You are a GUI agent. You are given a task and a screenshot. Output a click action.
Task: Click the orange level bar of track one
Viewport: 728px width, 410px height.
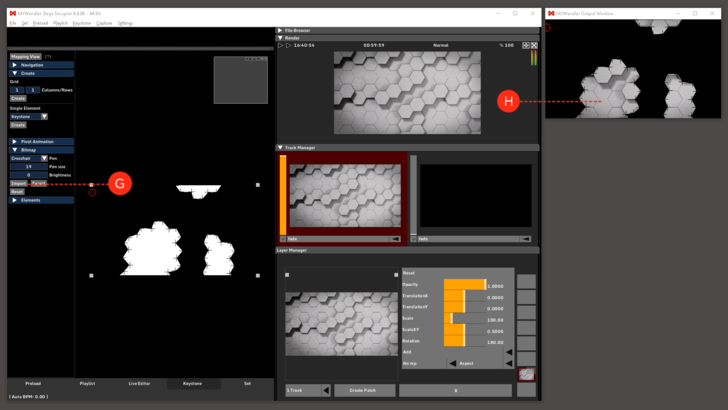(x=283, y=195)
